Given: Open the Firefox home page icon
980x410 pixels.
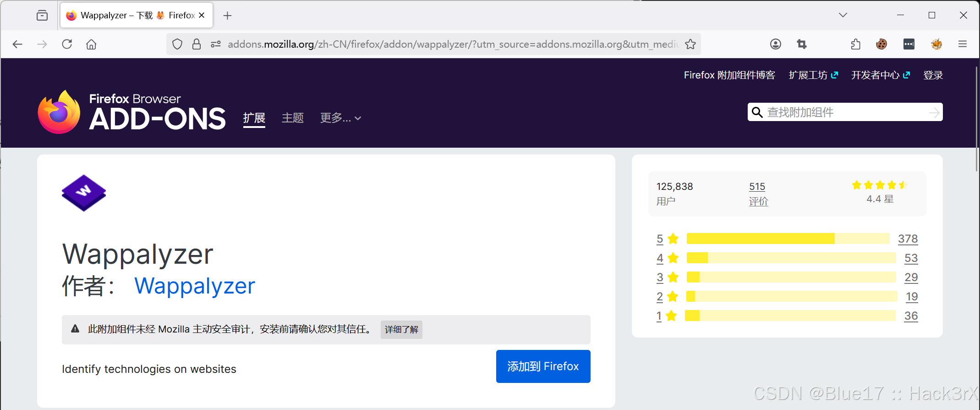Looking at the screenshot, I should click(91, 44).
